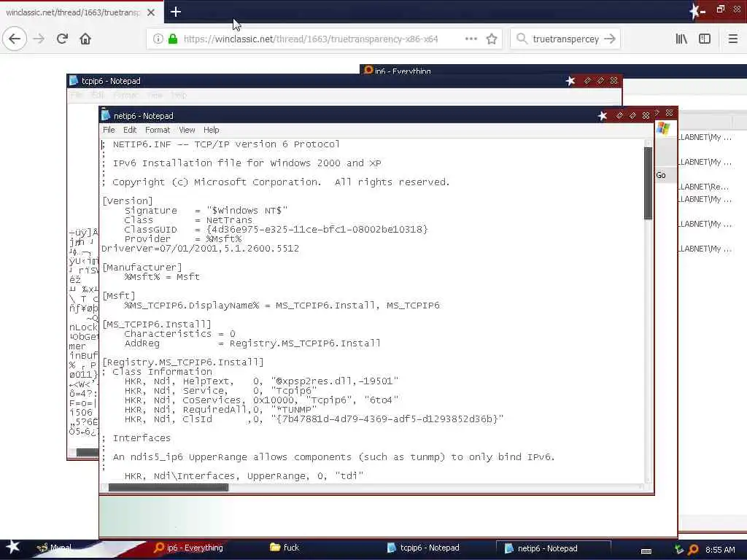Image resolution: width=747 pixels, height=560 pixels.
Task: Reload the winclassic.net page
Action: [x=62, y=39]
